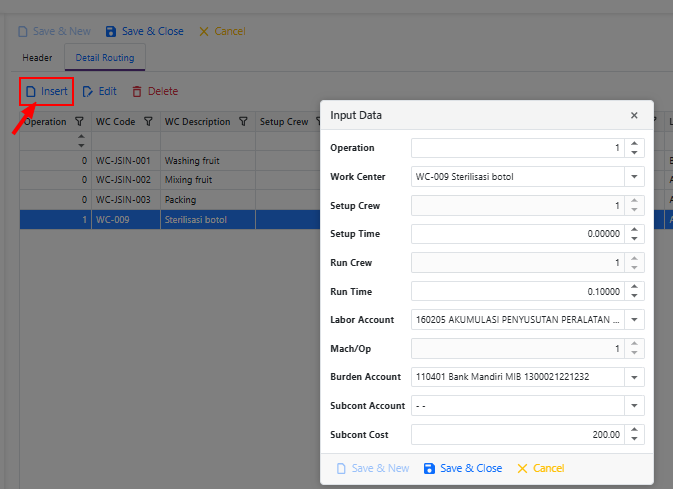Image resolution: width=673 pixels, height=489 pixels.
Task: Decrease the Setup Time value
Action: click(634, 238)
